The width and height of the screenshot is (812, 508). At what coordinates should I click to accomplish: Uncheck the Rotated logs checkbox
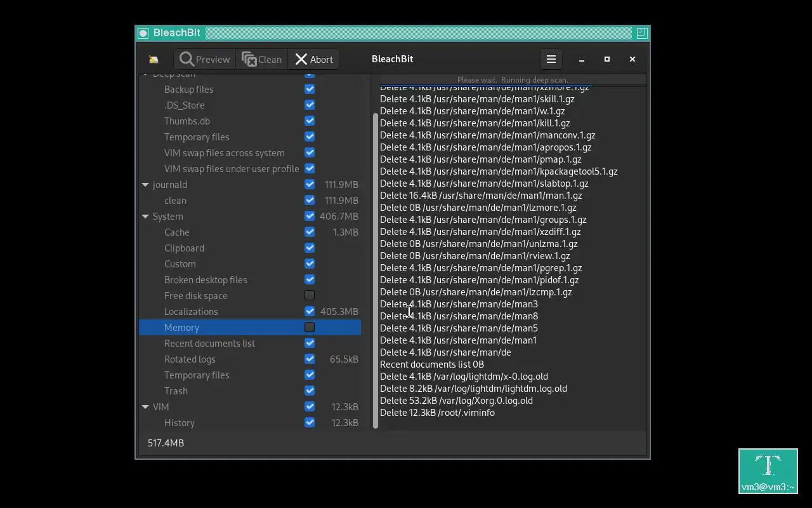pos(310,359)
